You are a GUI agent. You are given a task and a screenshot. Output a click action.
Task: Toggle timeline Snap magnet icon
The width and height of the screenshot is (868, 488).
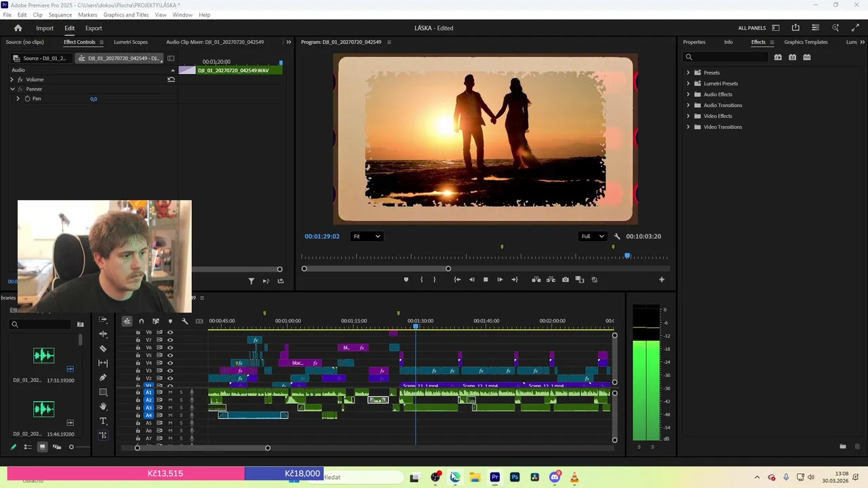click(141, 321)
